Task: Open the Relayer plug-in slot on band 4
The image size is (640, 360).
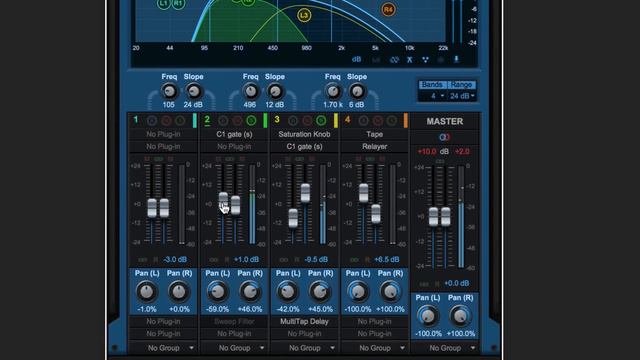Action: pyautogui.click(x=375, y=147)
